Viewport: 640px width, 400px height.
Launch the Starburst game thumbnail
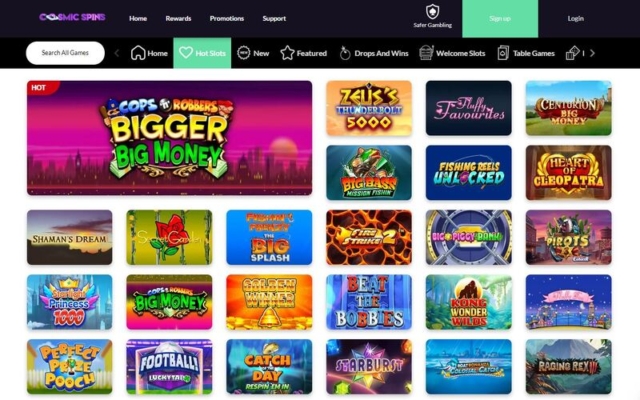[369, 367]
